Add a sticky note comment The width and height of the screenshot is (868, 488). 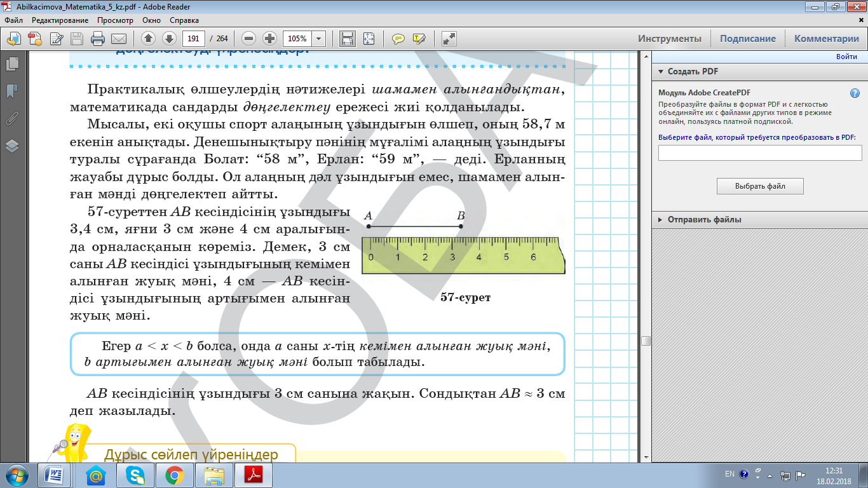click(x=398, y=39)
